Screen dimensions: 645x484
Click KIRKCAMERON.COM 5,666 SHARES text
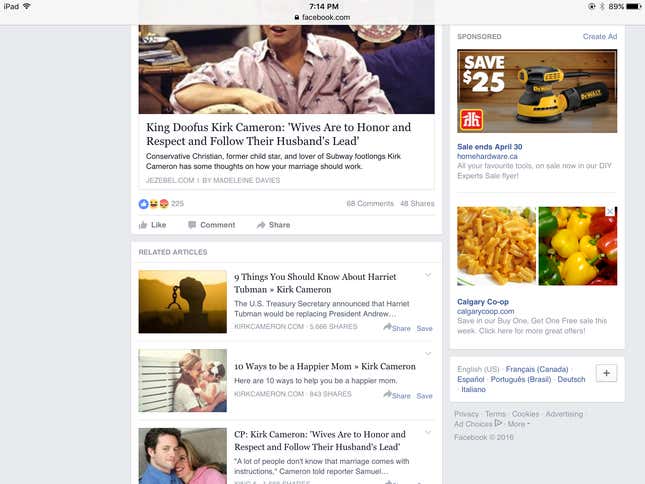point(296,327)
